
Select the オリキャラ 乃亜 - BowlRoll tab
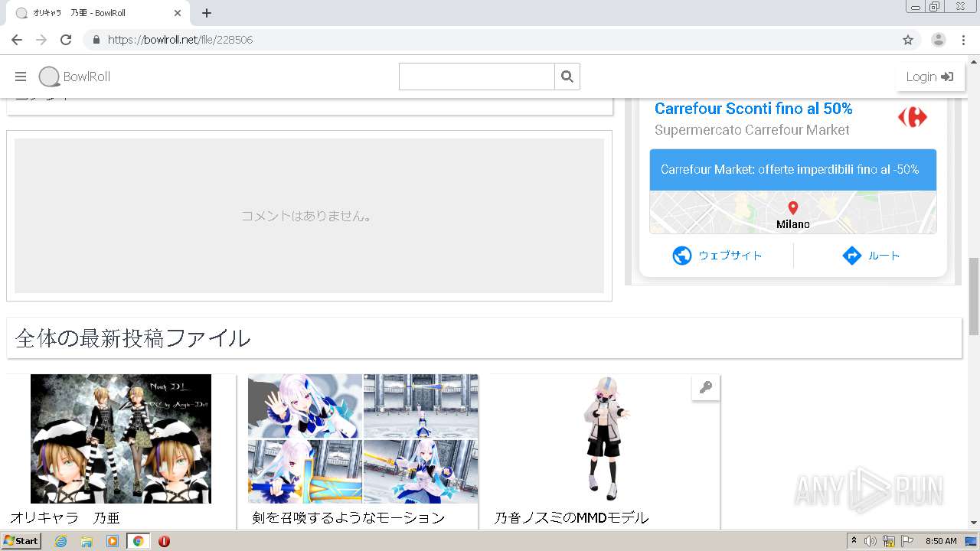98,13
